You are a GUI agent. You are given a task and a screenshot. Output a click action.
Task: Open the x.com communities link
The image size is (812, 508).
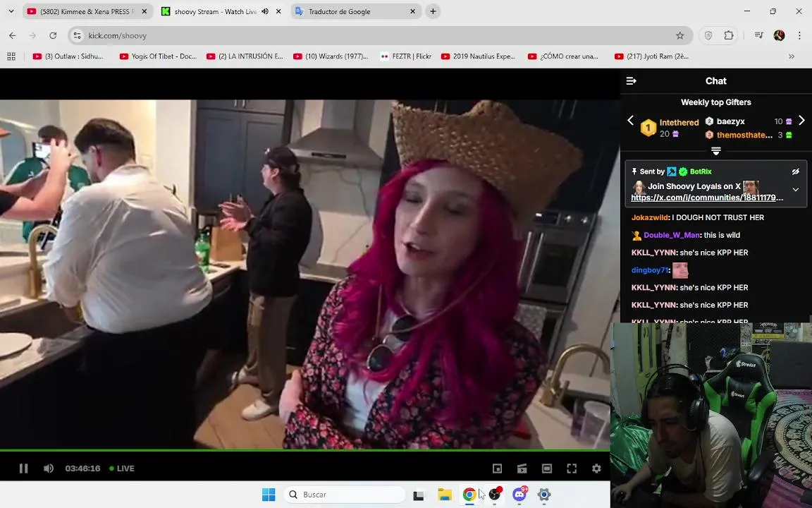pyautogui.click(x=707, y=198)
